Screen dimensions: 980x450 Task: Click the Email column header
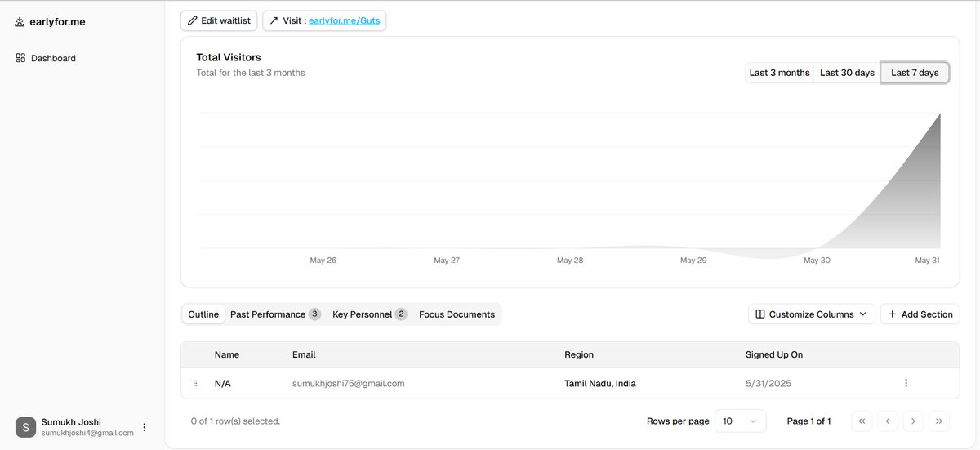(304, 355)
